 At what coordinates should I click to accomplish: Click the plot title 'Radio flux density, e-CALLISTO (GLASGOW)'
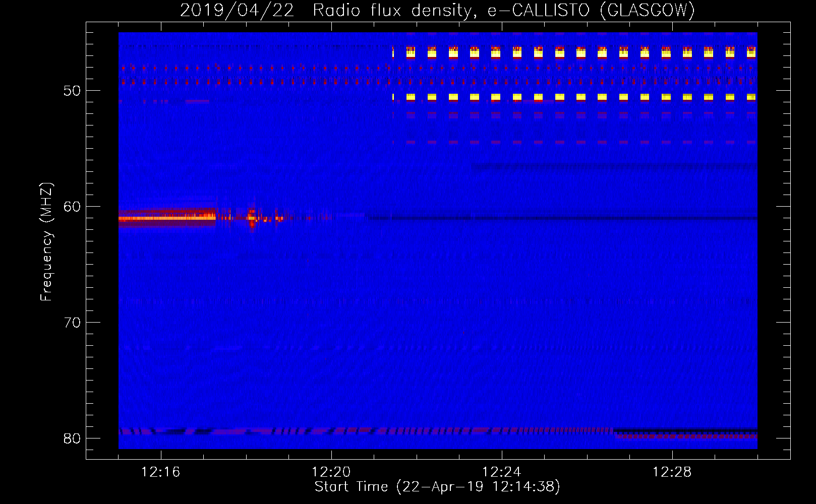coord(504,10)
